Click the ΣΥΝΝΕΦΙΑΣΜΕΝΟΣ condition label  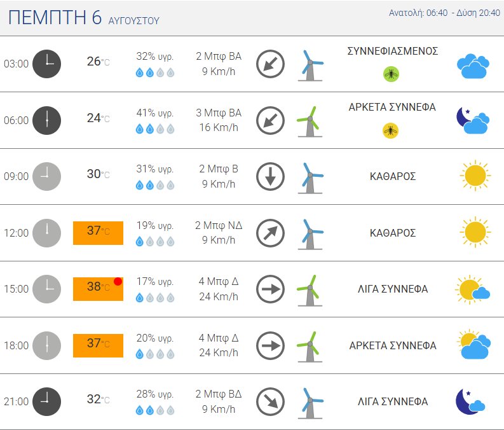[393, 51]
